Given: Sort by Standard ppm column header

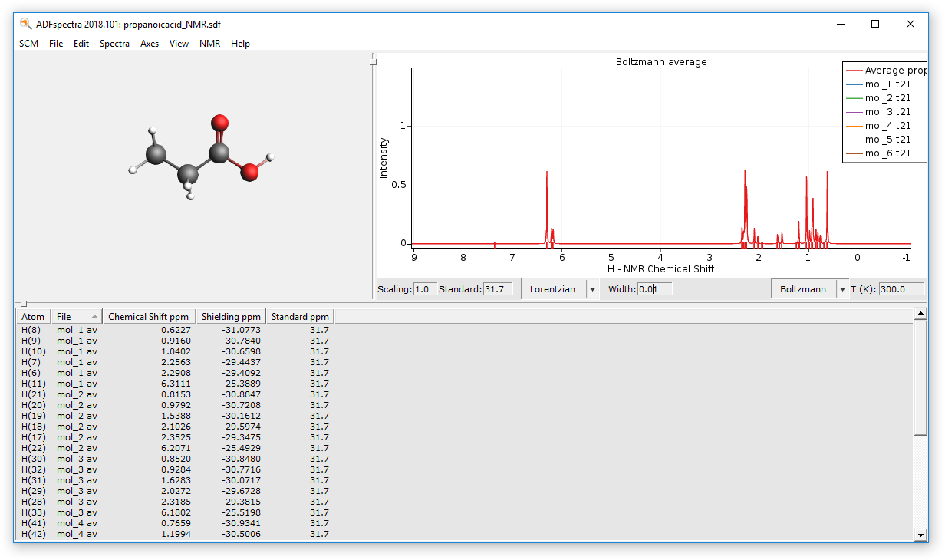Looking at the screenshot, I should coord(300,316).
